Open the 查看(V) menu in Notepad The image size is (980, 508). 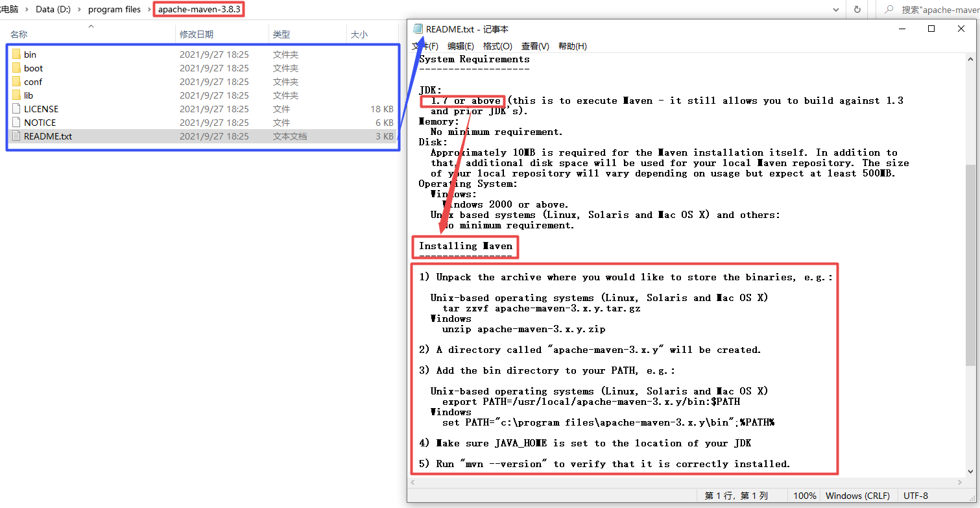pyautogui.click(x=535, y=47)
